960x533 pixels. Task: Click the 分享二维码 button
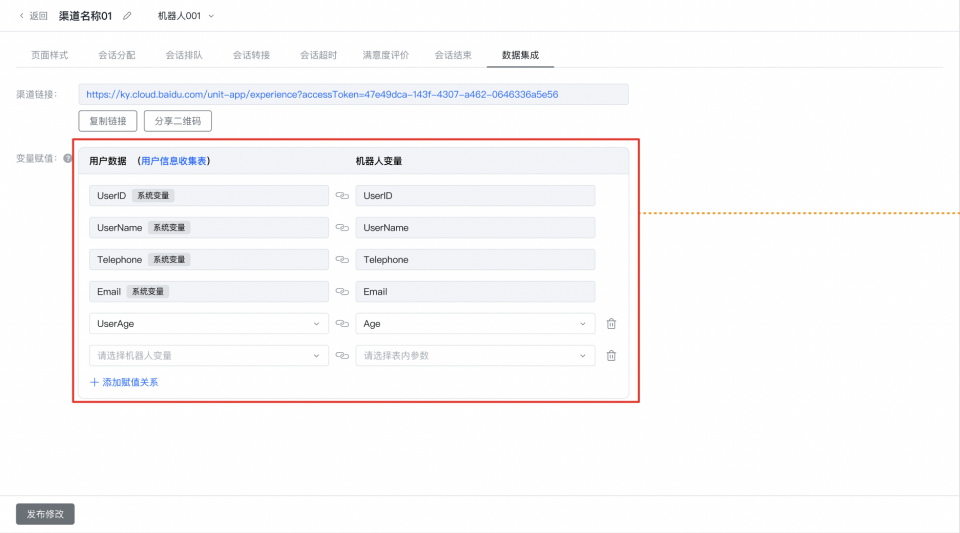point(178,121)
